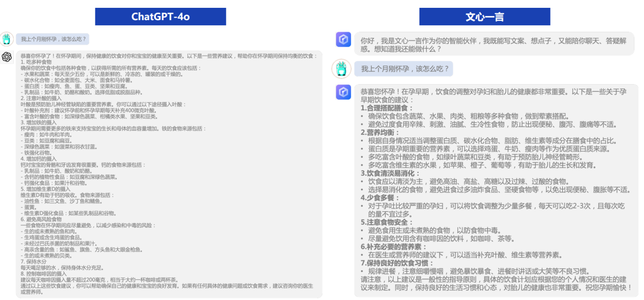The image size is (644, 300).
Task: Click the bold heading '1.合理搭配膳食：'
Action: pos(387,107)
